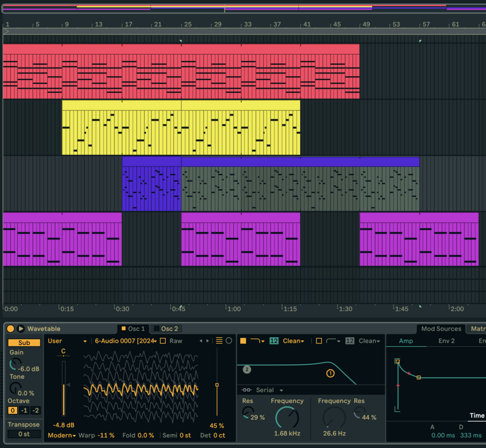Toggle Filter 1 on/off square
486x448 pixels.
(x=243, y=341)
